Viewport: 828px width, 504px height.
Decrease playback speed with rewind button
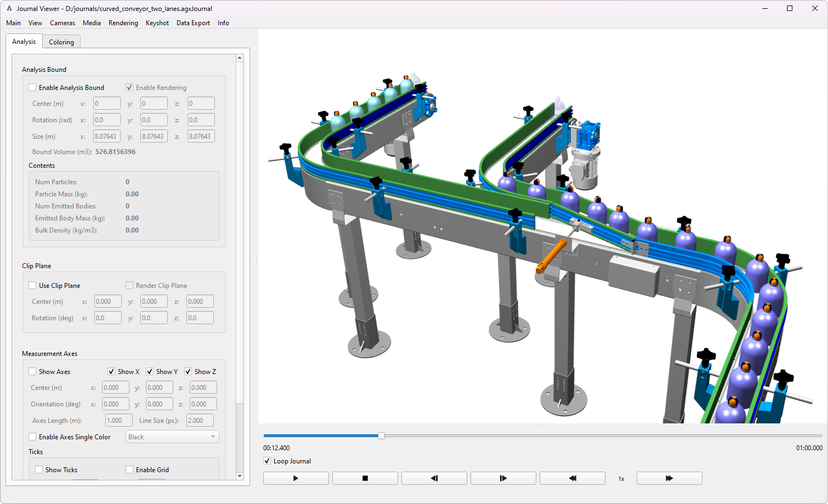(x=572, y=478)
